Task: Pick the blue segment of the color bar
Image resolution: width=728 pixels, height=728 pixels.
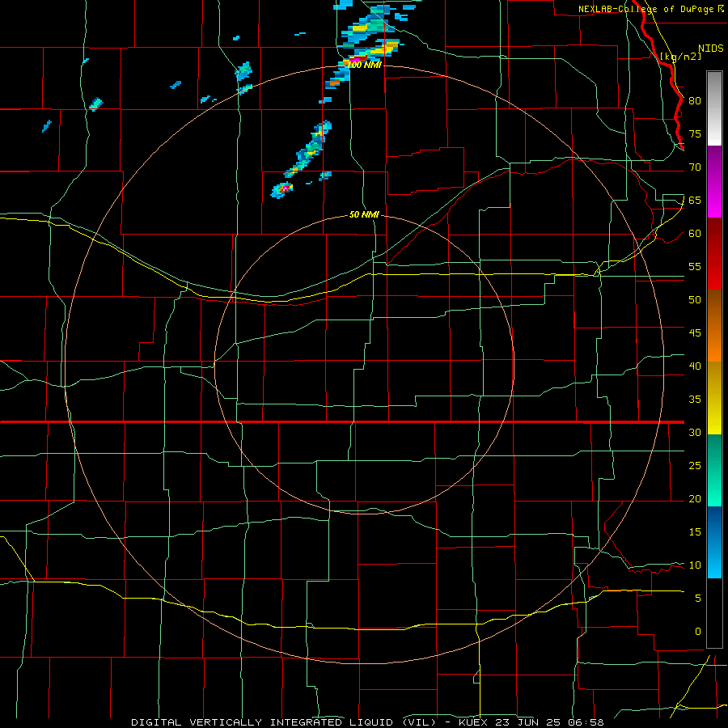Action: tap(714, 542)
